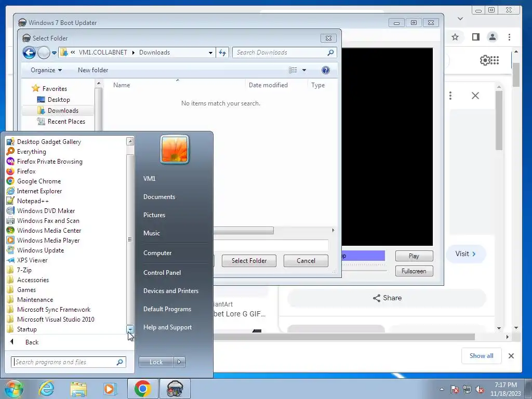Open dialog help with question mark icon
This screenshot has width=532, height=399.
[x=326, y=70]
